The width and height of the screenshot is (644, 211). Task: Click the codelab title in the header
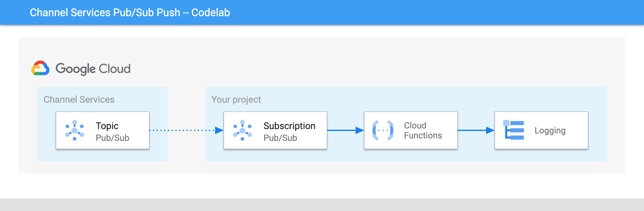coord(130,12)
